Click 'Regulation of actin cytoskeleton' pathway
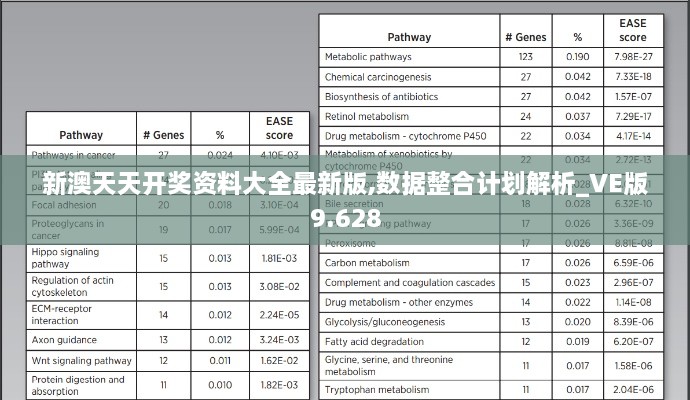 pyautogui.click(x=72, y=286)
